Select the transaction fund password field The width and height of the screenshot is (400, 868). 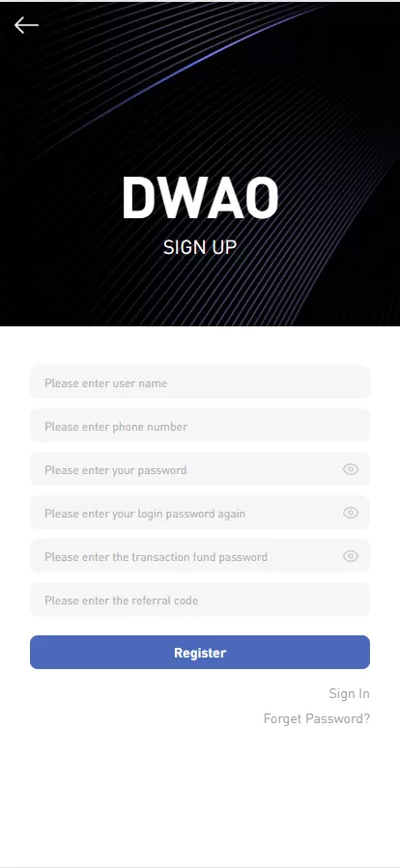(200, 556)
